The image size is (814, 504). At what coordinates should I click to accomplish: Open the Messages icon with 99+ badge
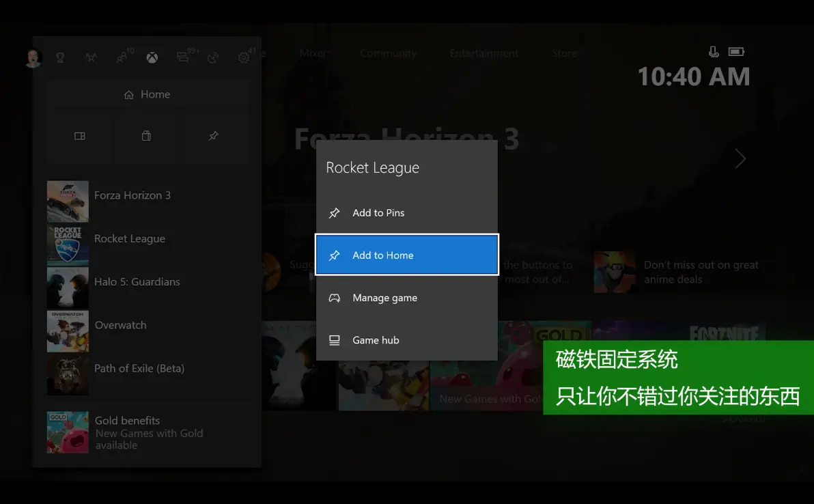(x=185, y=56)
